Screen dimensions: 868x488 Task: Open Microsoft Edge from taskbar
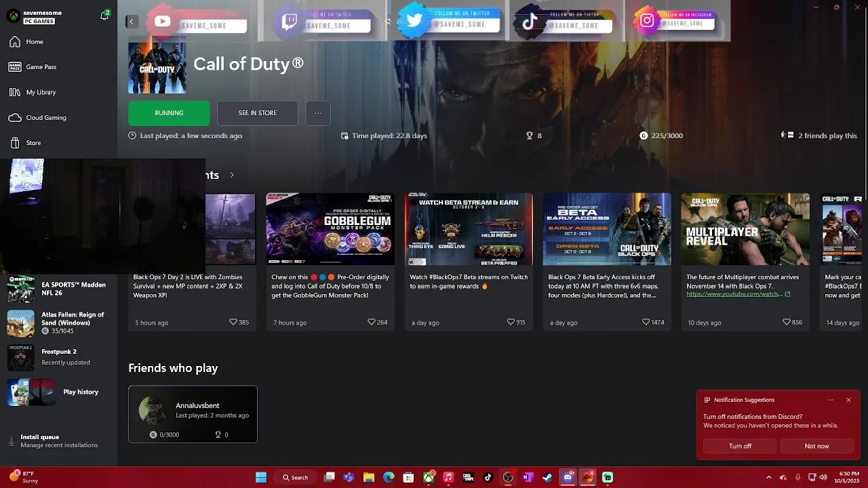click(x=389, y=477)
